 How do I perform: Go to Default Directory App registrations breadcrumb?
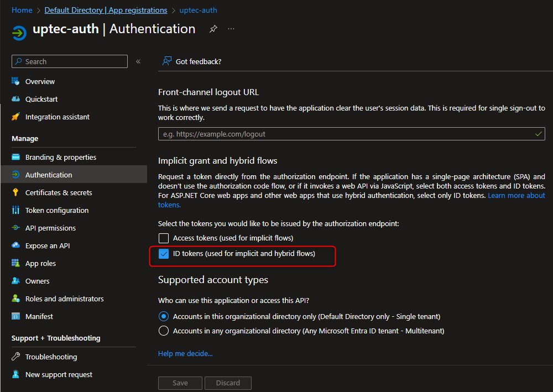click(106, 10)
